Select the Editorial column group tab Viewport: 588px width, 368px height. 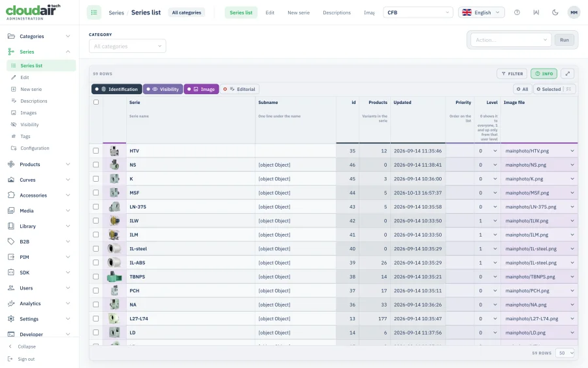tap(240, 90)
